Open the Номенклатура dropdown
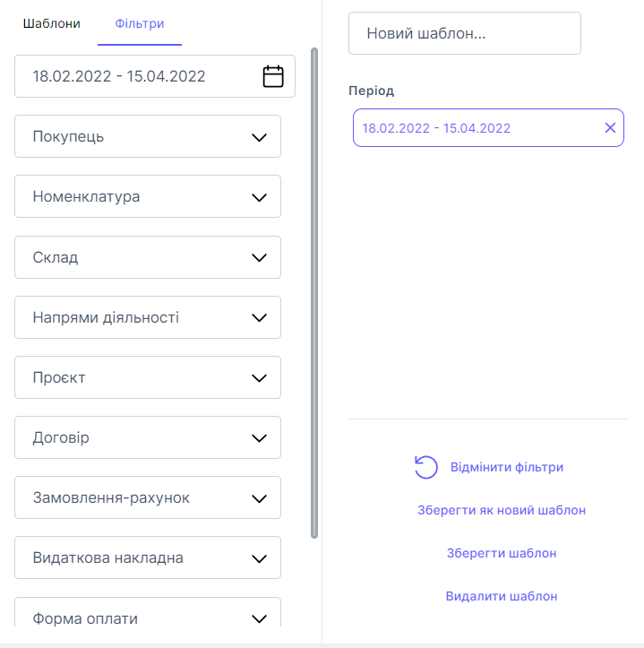Screen dimensions: 644x648 148,196
